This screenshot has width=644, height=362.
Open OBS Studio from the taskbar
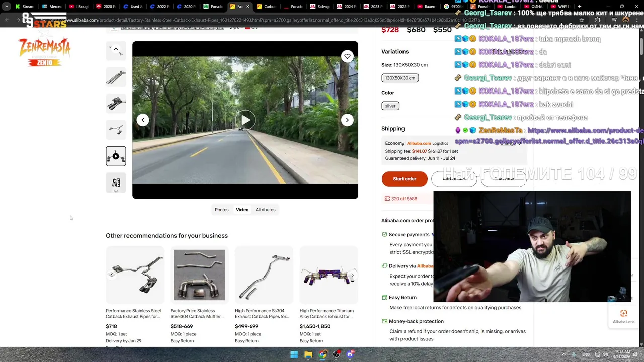coord(336,354)
